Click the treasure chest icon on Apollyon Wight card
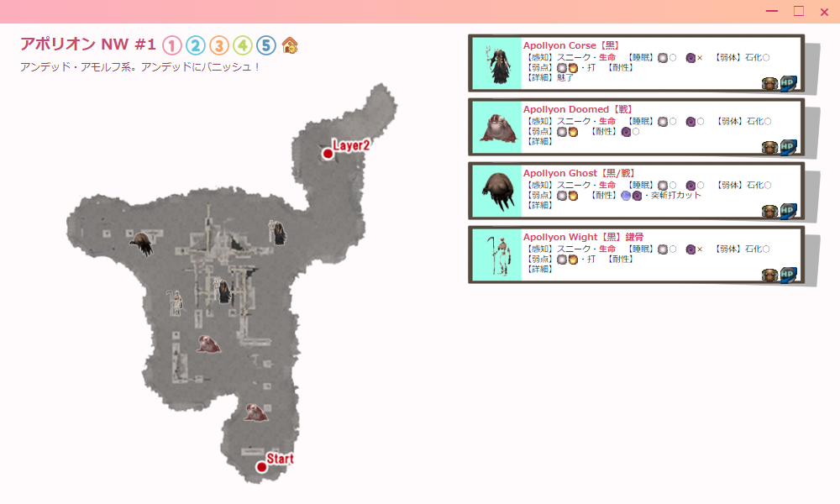The width and height of the screenshot is (840, 504). [769, 275]
